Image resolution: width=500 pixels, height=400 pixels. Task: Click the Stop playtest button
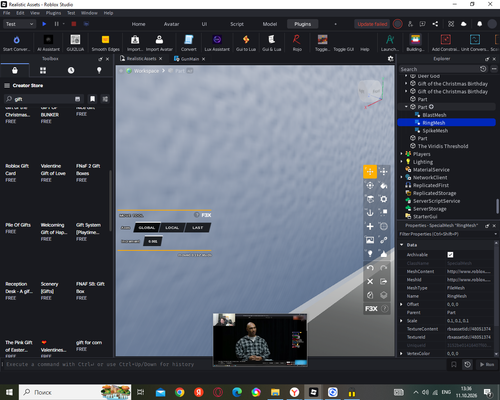click(x=74, y=24)
